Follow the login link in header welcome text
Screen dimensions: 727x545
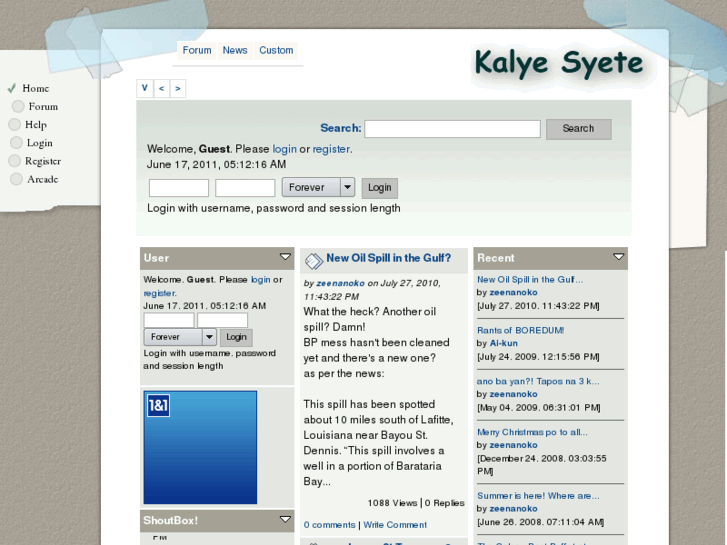pyautogui.click(x=284, y=149)
